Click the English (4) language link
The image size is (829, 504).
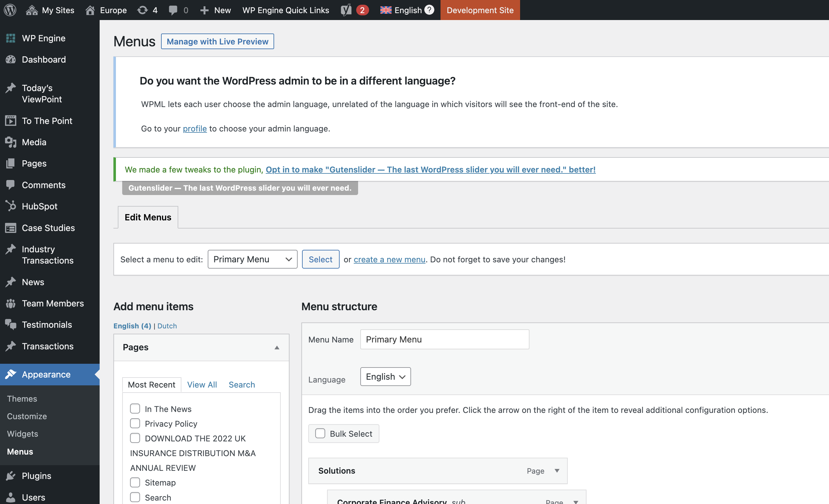pos(132,326)
